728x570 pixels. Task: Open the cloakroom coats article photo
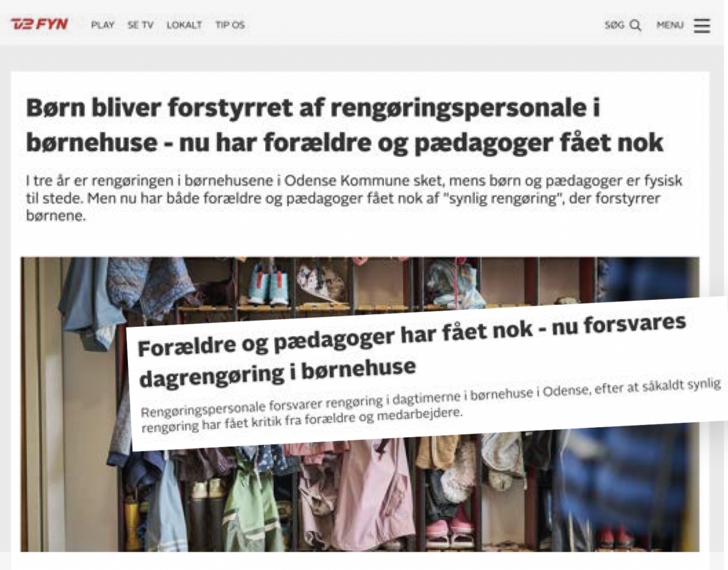(x=360, y=404)
